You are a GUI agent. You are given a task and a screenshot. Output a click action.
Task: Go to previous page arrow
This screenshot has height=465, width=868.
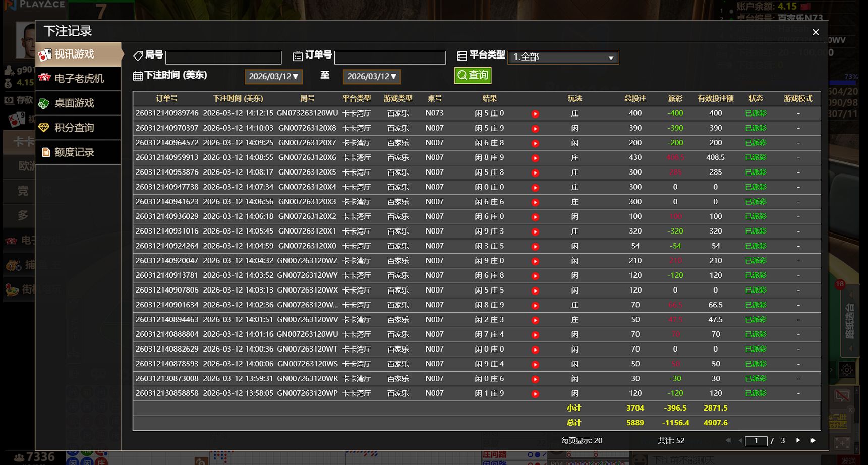pos(740,440)
